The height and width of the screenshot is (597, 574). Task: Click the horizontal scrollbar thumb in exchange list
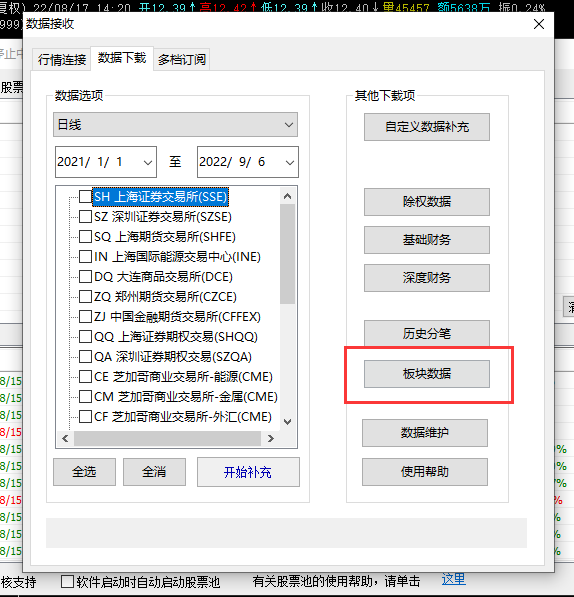[167, 439]
